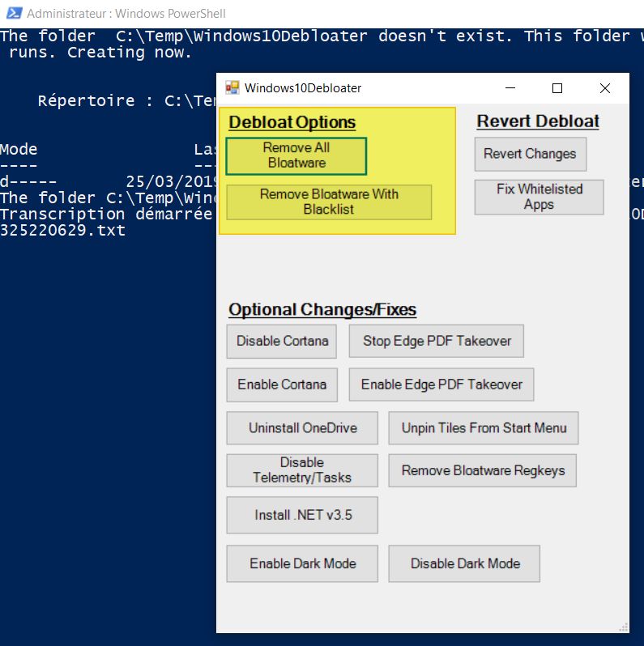This screenshot has height=646, width=644.
Task: Click Install .NET v3.5
Action: click(302, 515)
